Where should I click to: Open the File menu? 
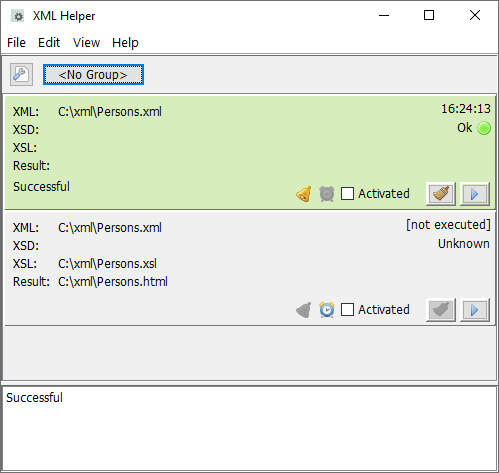[x=16, y=43]
